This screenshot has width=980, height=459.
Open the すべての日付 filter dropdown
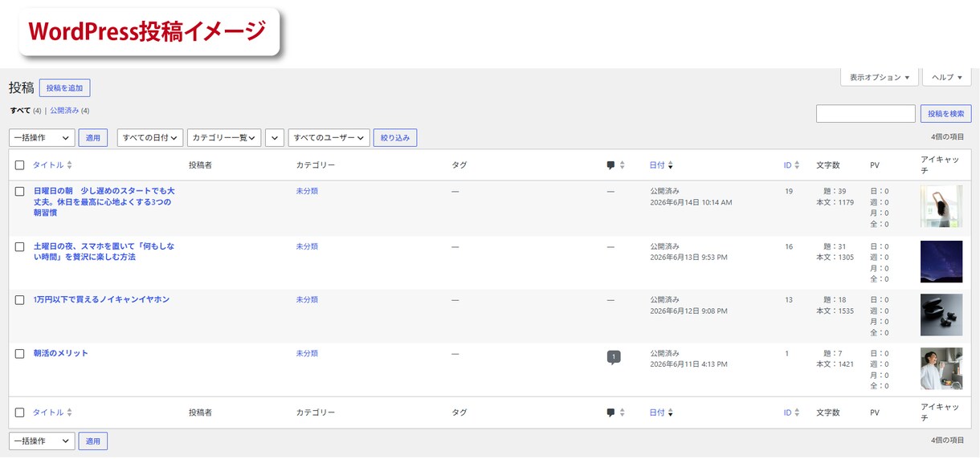pos(150,138)
